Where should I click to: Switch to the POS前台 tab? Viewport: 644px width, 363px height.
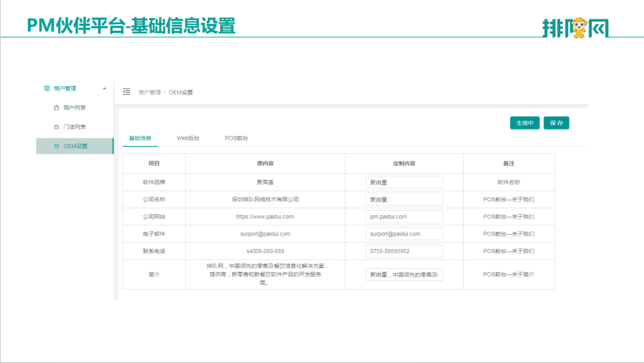tap(236, 138)
